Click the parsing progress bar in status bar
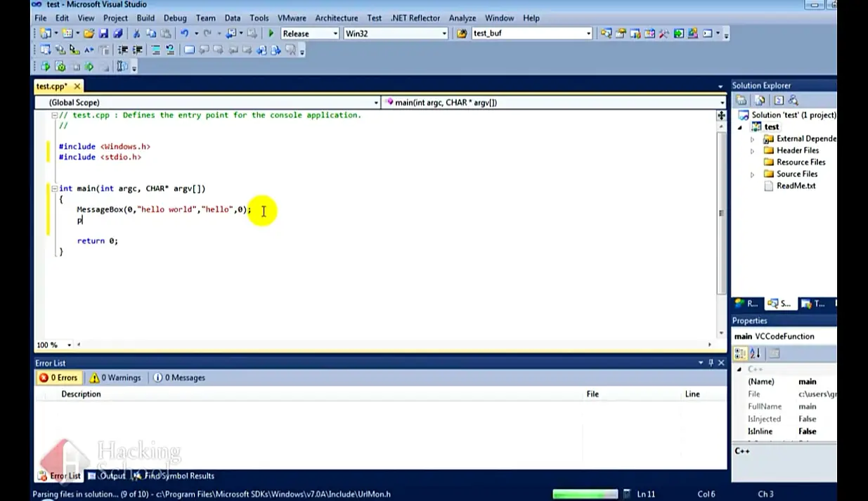Viewport: 868px width, 501px height. [x=585, y=494]
